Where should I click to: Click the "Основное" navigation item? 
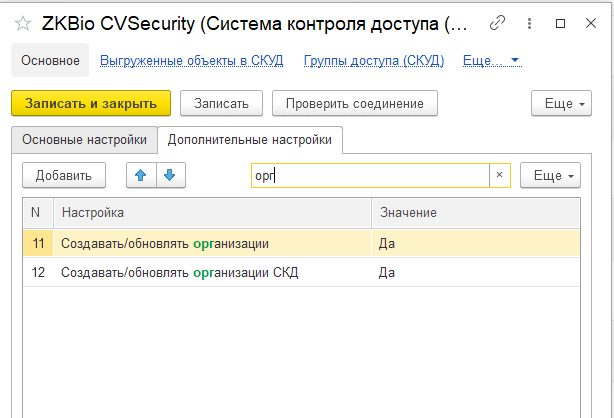pos(50,61)
